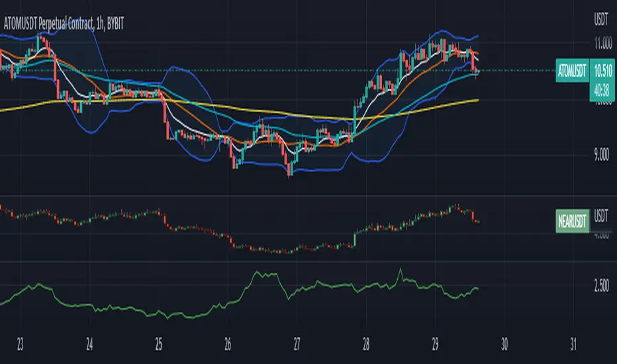Select date 24 on the time axis
The height and width of the screenshot is (364, 617).
tap(89, 344)
